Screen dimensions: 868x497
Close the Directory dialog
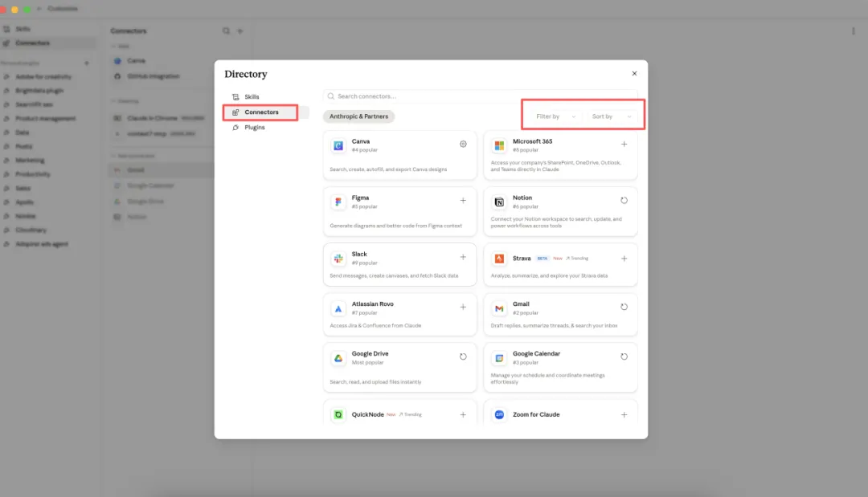[634, 74]
